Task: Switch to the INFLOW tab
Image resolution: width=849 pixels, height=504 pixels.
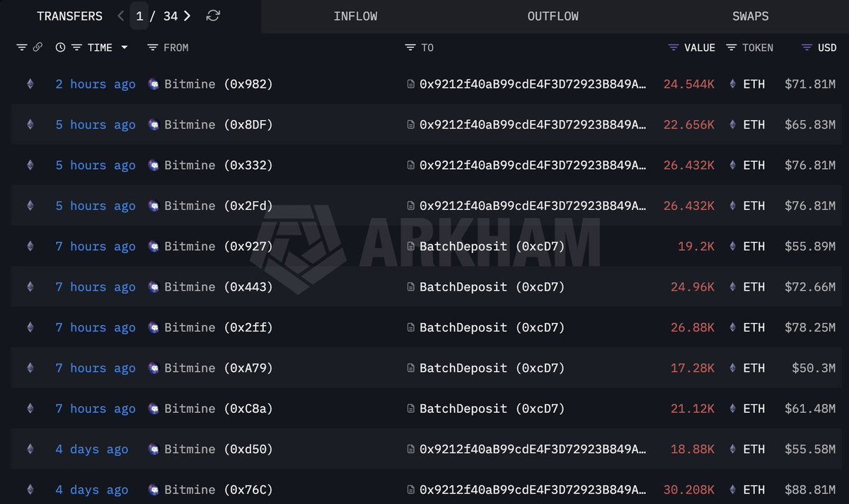Action: coord(356,16)
